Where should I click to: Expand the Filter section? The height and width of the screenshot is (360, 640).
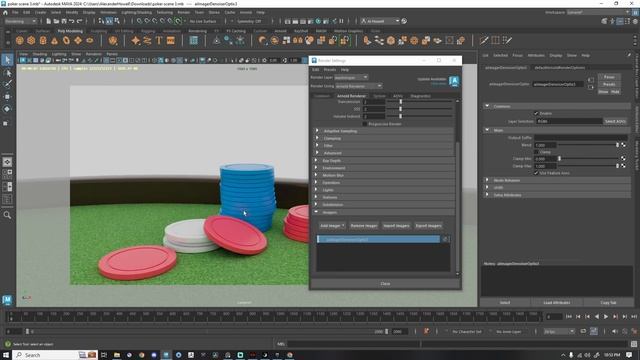click(384, 146)
